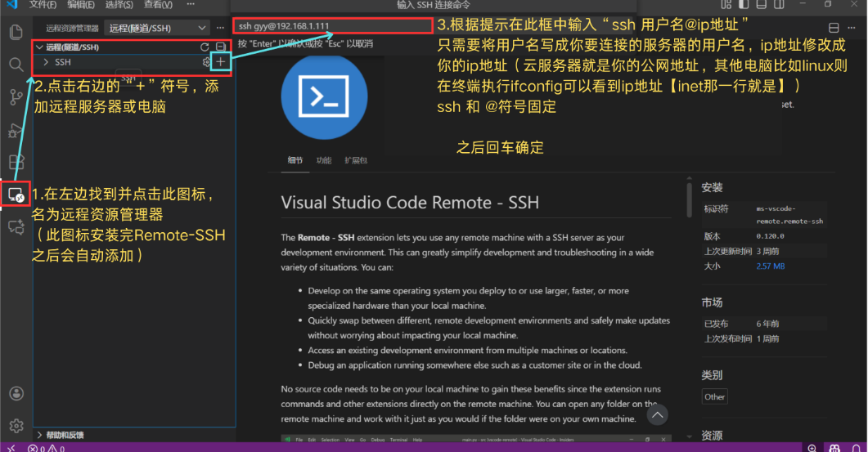The height and width of the screenshot is (452, 868).
Task: Expand the SSH tree node
Action: [46, 62]
